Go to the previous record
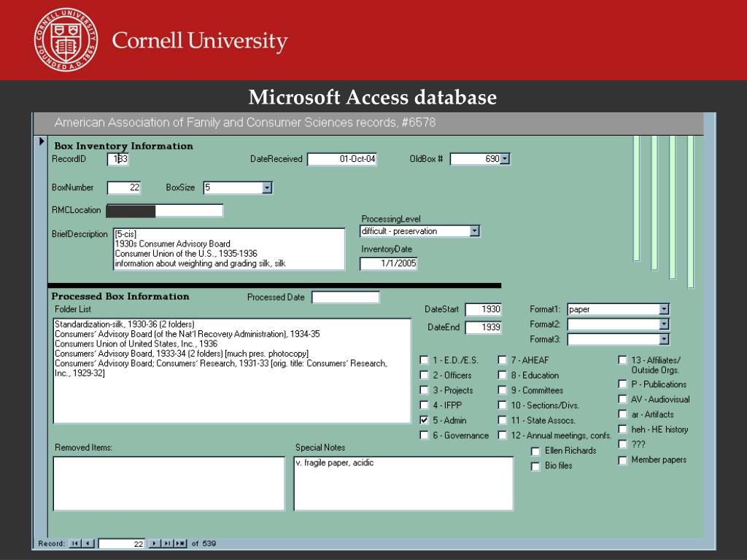 coord(88,543)
